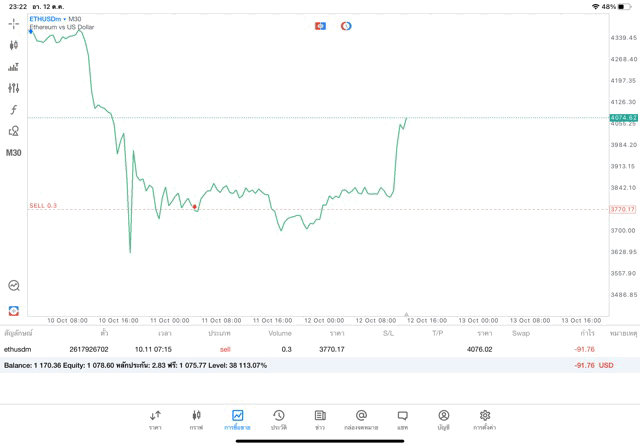Viewport: 640px width, 447px height.
Task: Open the M30 timeframe selector
Action: [x=13, y=153]
